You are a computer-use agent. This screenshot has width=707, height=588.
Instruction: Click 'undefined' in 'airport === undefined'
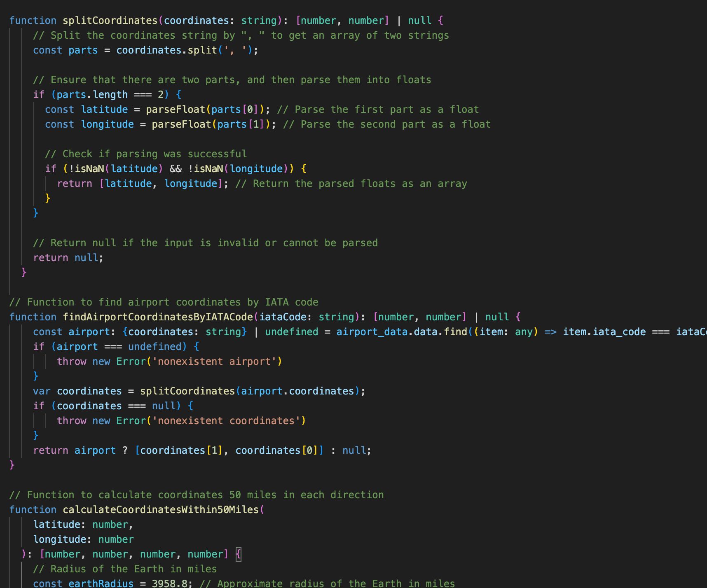(x=155, y=347)
